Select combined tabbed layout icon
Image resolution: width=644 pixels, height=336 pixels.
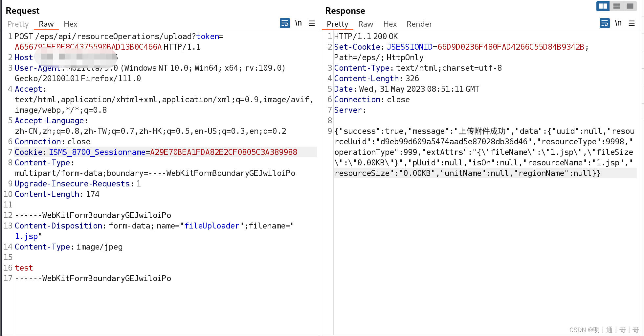630,6
